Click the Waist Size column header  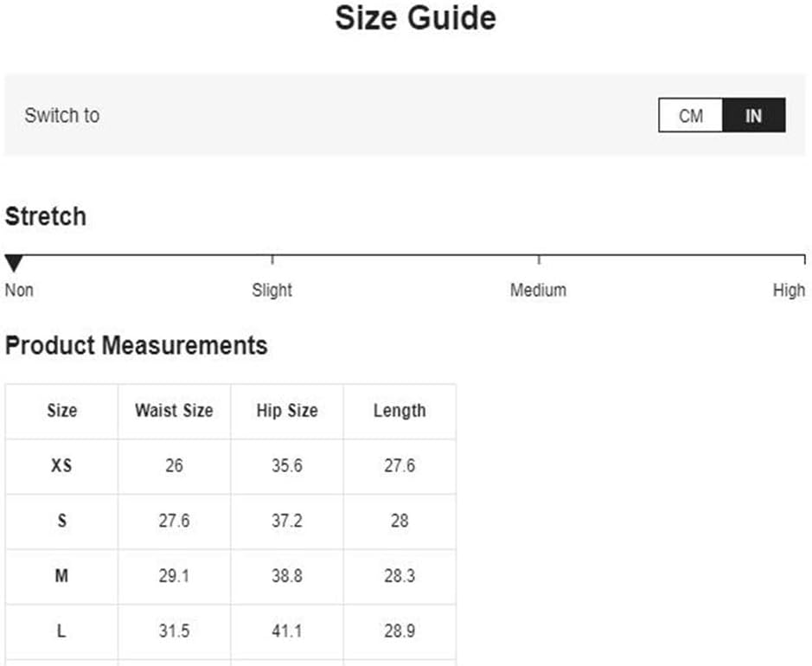[x=174, y=411]
